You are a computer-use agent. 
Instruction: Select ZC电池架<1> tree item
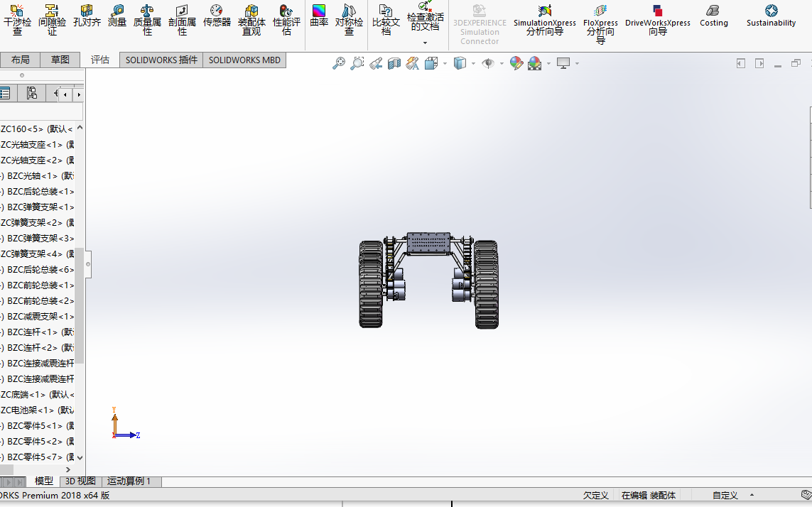pyautogui.click(x=37, y=410)
